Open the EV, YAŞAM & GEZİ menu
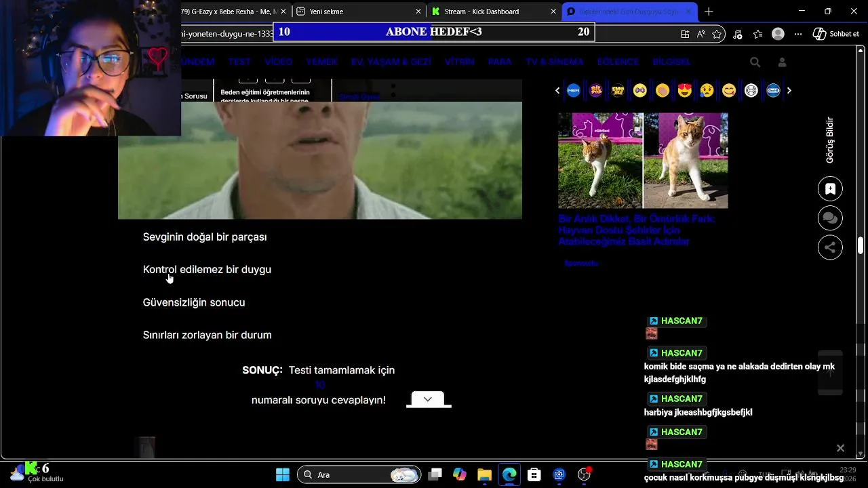The height and width of the screenshot is (488, 868). coord(391,62)
